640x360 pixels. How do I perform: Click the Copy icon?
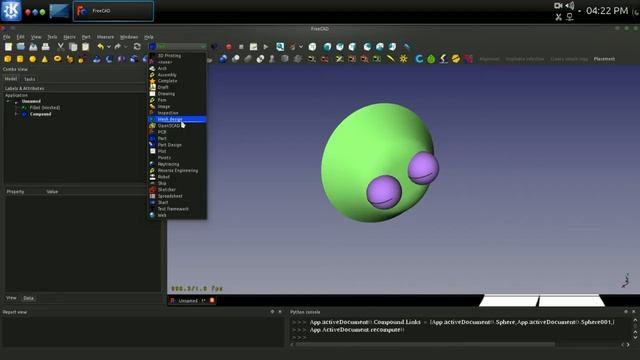tap(73, 47)
